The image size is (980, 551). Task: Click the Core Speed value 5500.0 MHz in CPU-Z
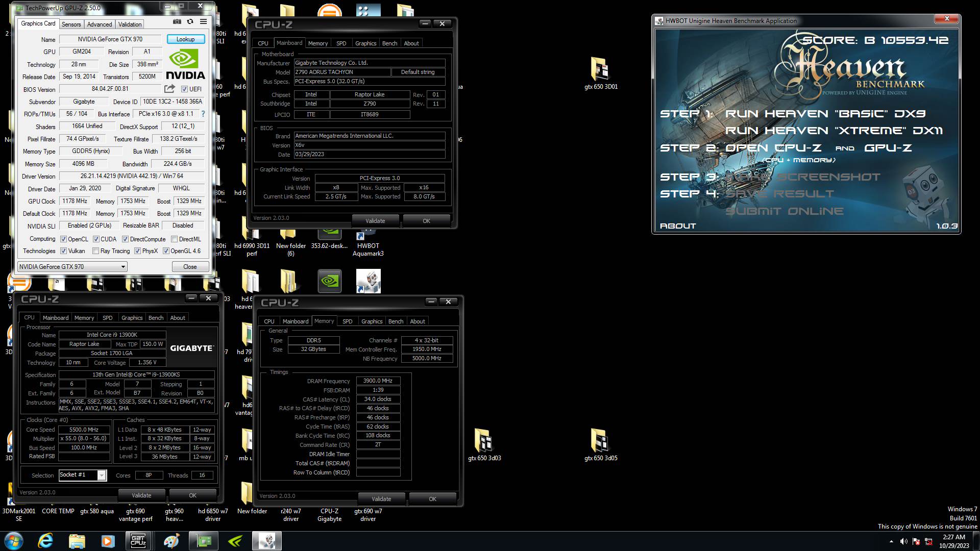pos(84,430)
